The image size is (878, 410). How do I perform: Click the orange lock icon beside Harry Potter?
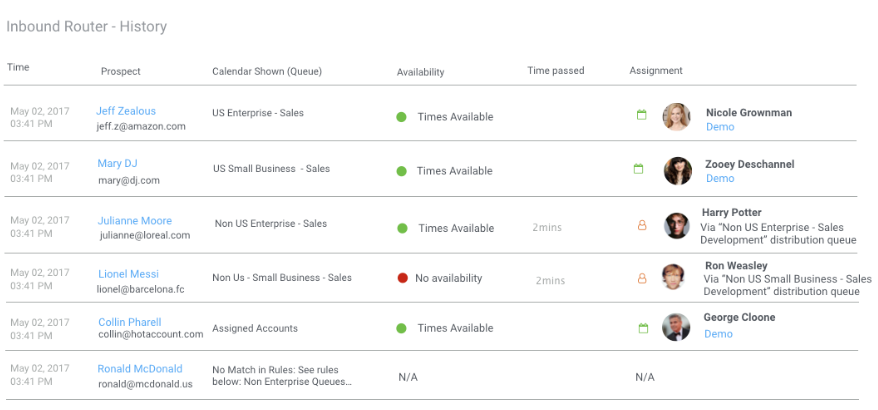tap(642, 226)
